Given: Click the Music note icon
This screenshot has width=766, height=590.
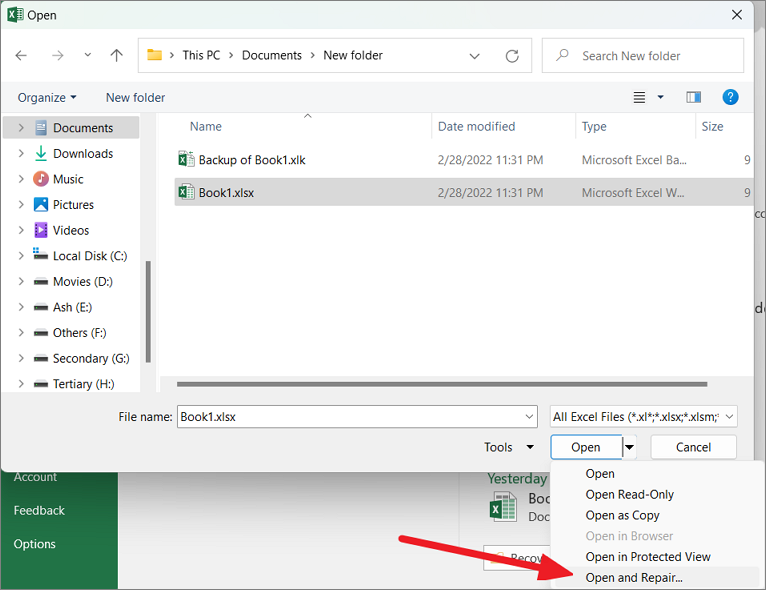Looking at the screenshot, I should pyautogui.click(x=41, y=179).
